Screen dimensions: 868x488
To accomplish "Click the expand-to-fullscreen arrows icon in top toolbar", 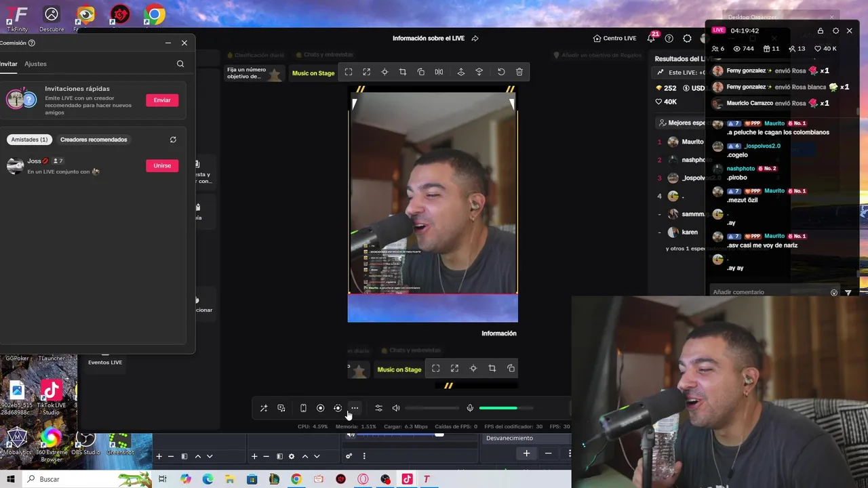I will [x=367, y=72].
